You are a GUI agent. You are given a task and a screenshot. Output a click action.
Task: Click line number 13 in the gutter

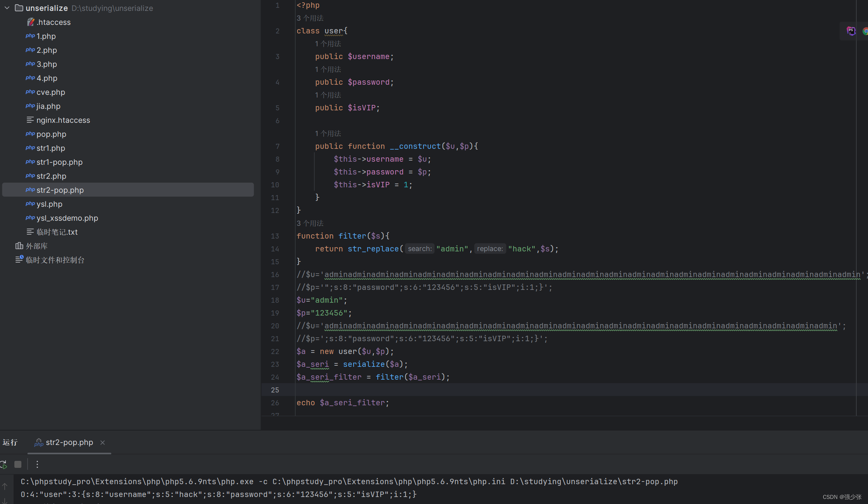click(275, 236)
